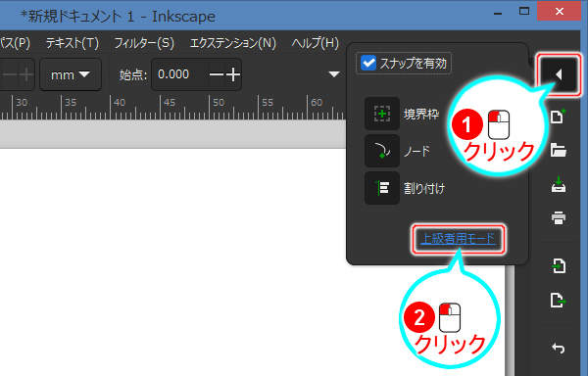
Task: Click the Import file icon
Action: (559, 266)
